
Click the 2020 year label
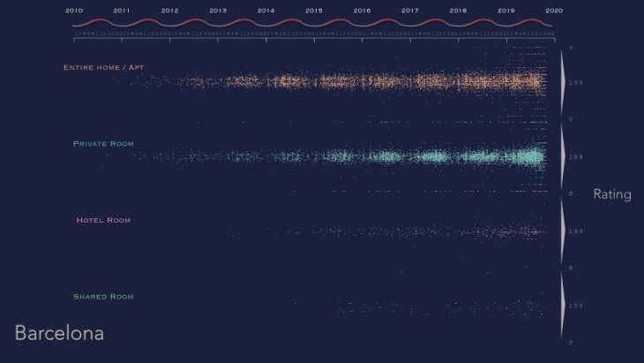pos(553,11)
